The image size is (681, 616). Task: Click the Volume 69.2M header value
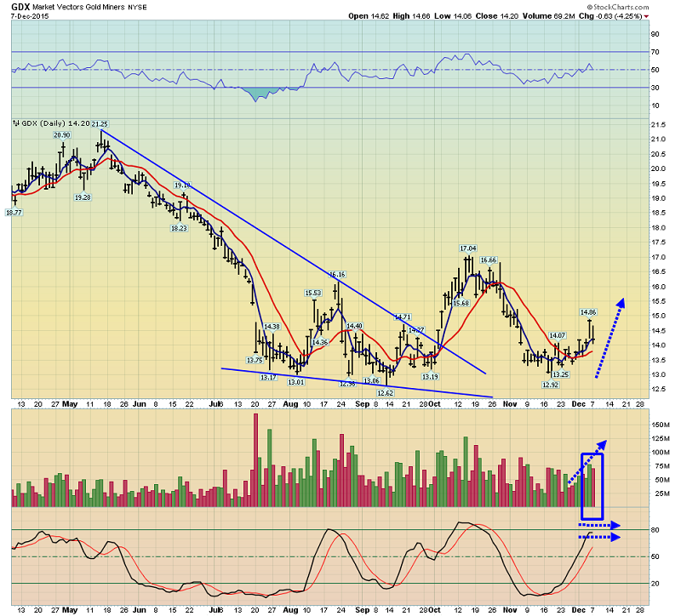pyautogui.click(x=548, y=16)
